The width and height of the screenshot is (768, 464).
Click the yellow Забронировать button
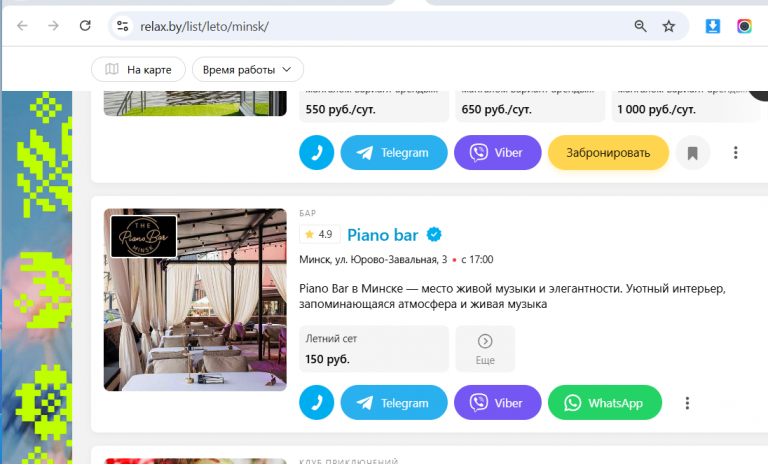tap(608, 152)
